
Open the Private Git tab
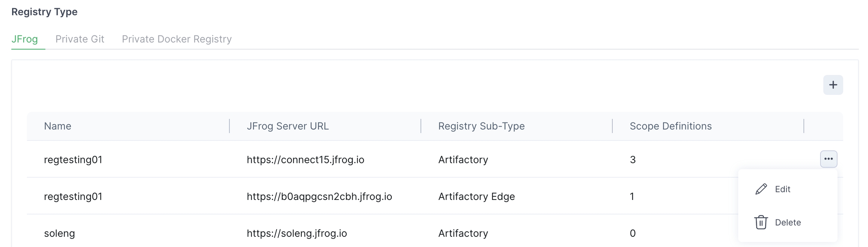point(79,39)
